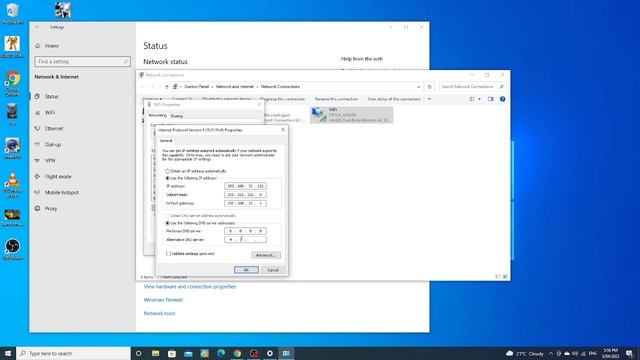Toggle the preview pane icon
Screen dimensions: 640x360
click(x=491, y=99)
